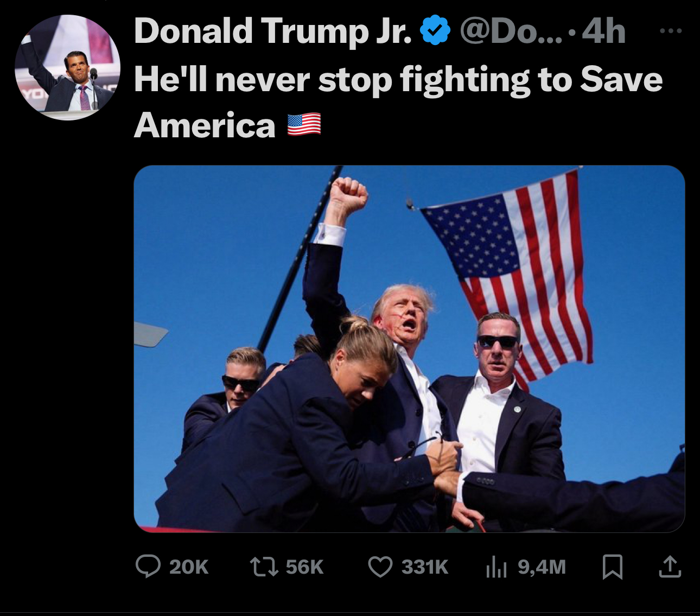Image resolution: width=700 pixels, height=616 pixels.
Task: Click the blue verified checkmark badge
Action: click(x=436, y=31)
